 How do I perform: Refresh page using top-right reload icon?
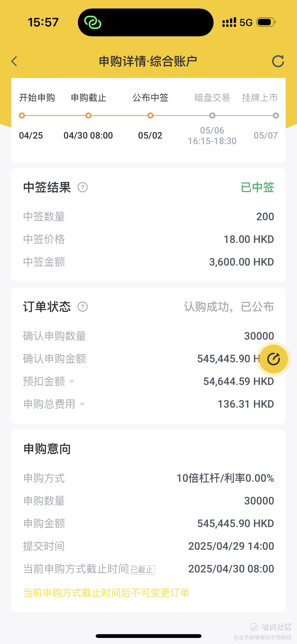point(278,61)
